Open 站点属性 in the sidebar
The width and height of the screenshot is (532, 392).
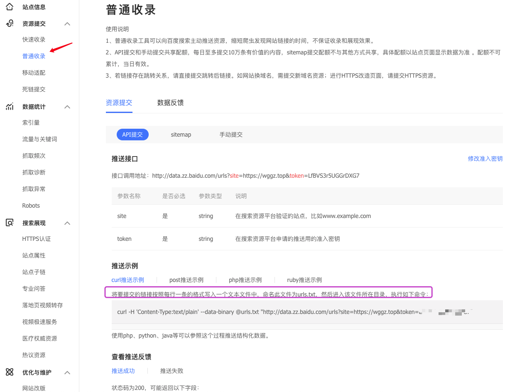[x=34, y=255]
